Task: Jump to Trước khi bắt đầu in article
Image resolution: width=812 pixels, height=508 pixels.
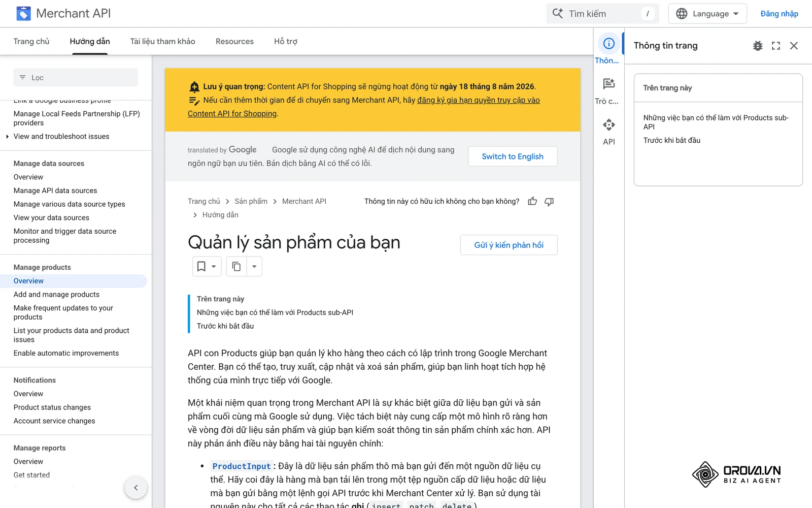Action: coord(225,326)
